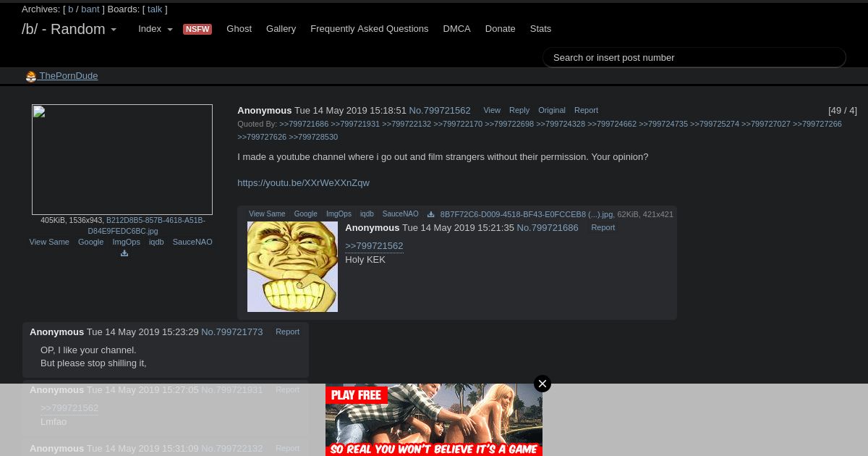Click Google above the troll face image
The width and height of the screenshot is (868, 456).
tap(305, 214)
